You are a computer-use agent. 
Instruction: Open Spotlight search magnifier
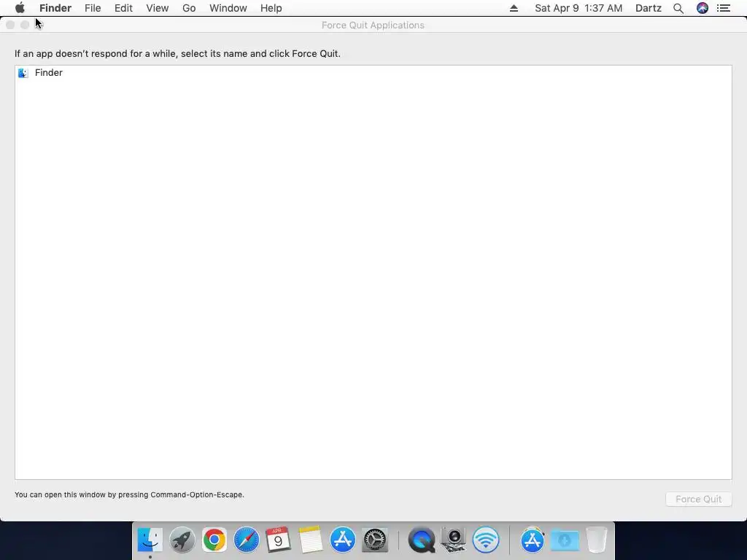click(x=678, y=8)
